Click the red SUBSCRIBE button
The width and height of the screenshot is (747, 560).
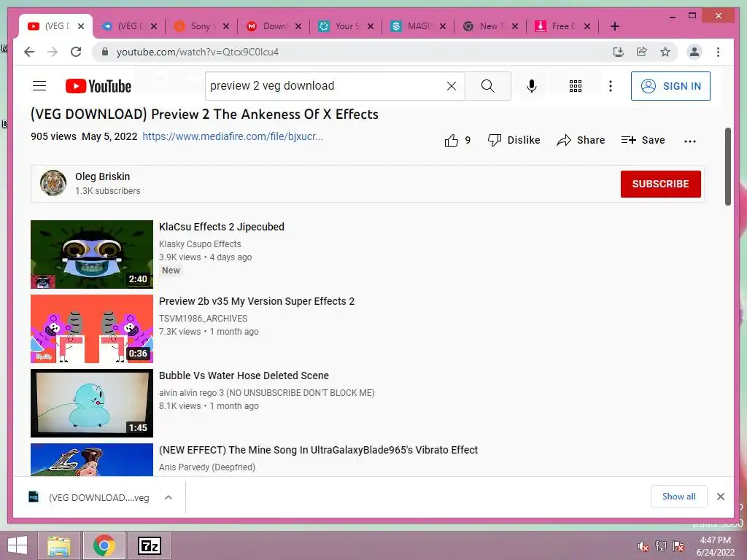click(x=660, y=184)
